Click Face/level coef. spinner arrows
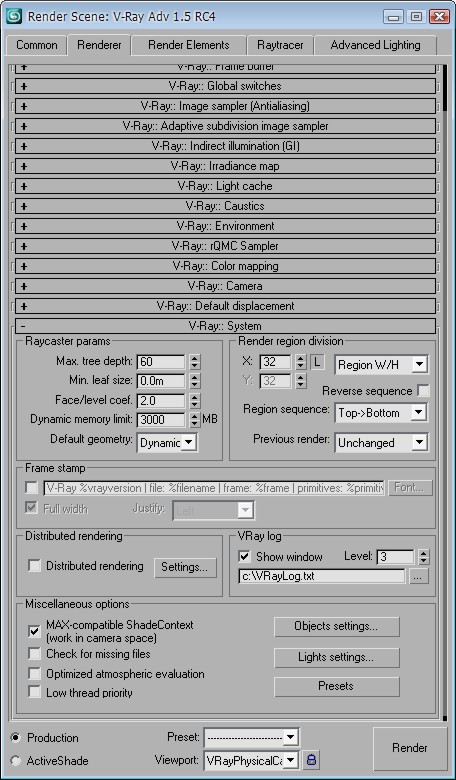The height and width of the screenshot is (780, 456). coord(195,400)
